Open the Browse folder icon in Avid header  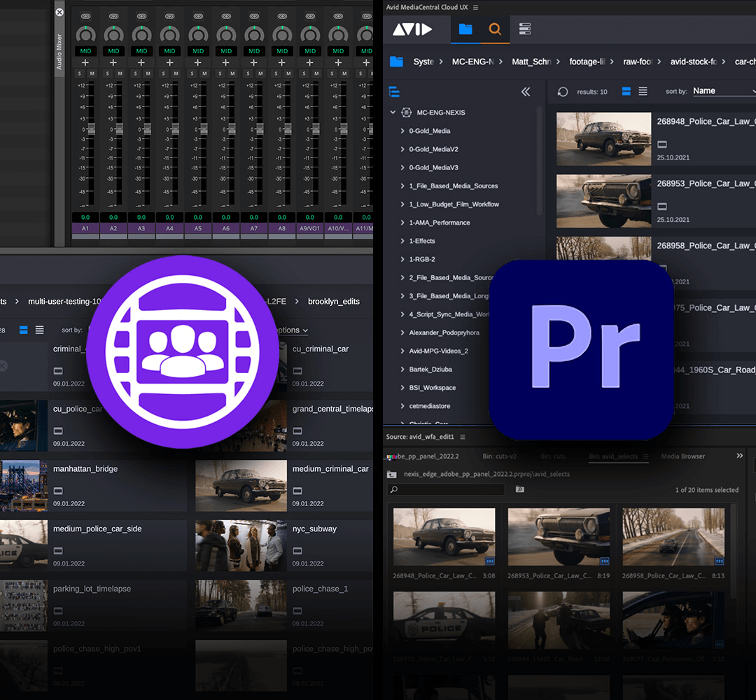coord(465,29)
